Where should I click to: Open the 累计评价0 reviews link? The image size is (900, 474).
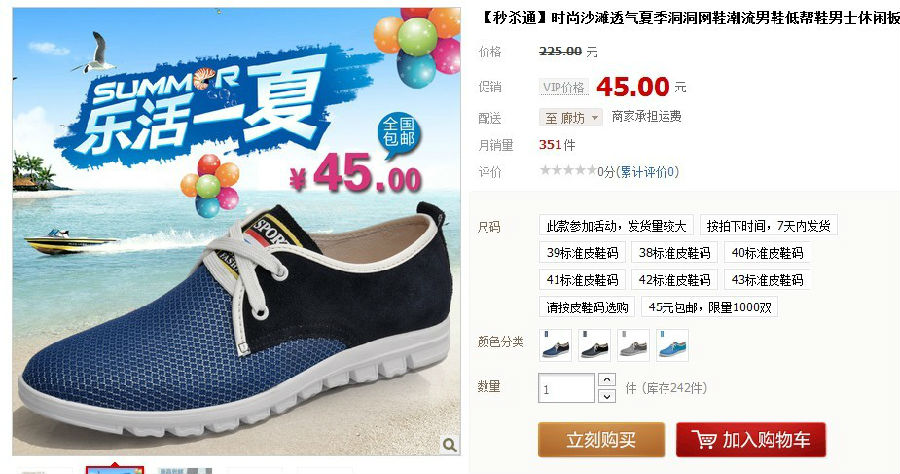[x=649, y=172]
